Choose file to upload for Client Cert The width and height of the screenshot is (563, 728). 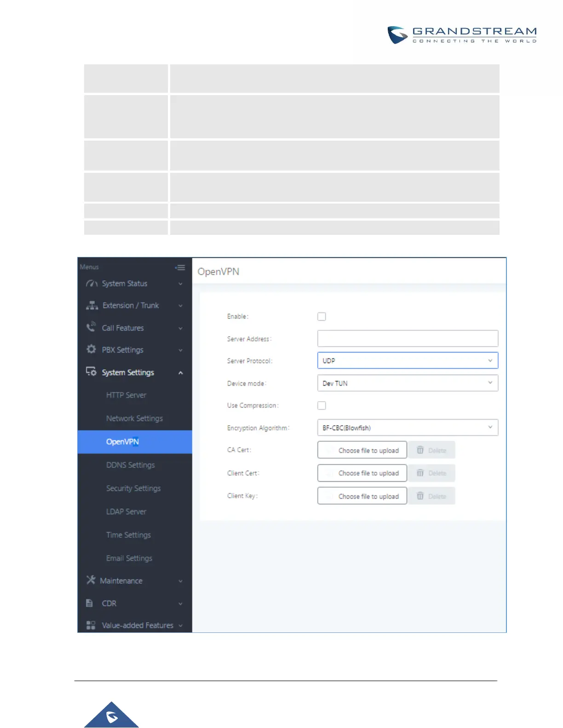click(362, 473)
